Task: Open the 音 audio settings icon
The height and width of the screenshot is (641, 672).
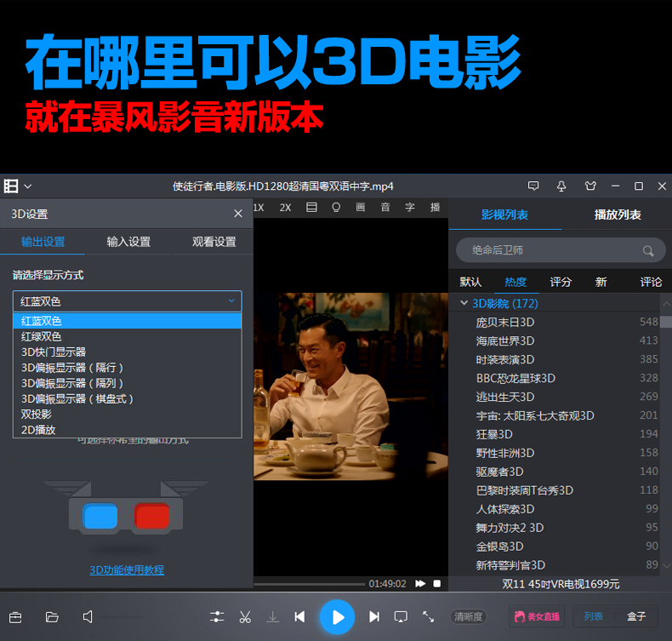Action: pyautogui.click(x=385, y=208)
